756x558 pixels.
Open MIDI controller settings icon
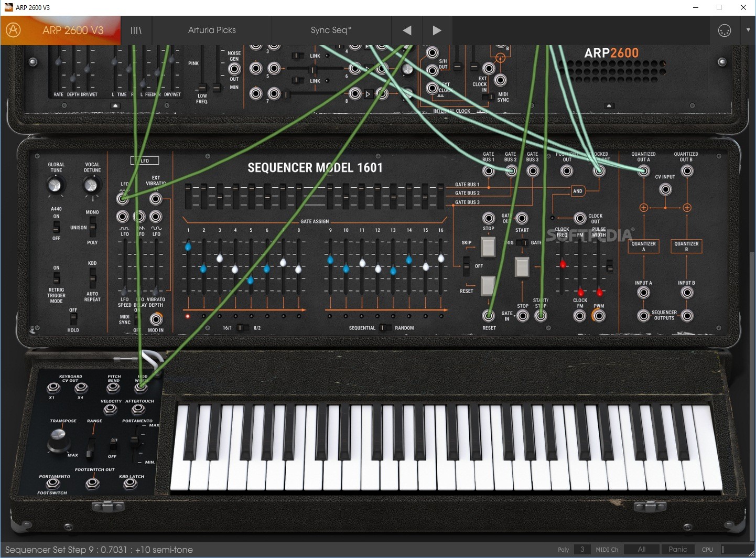pos(725,30)
